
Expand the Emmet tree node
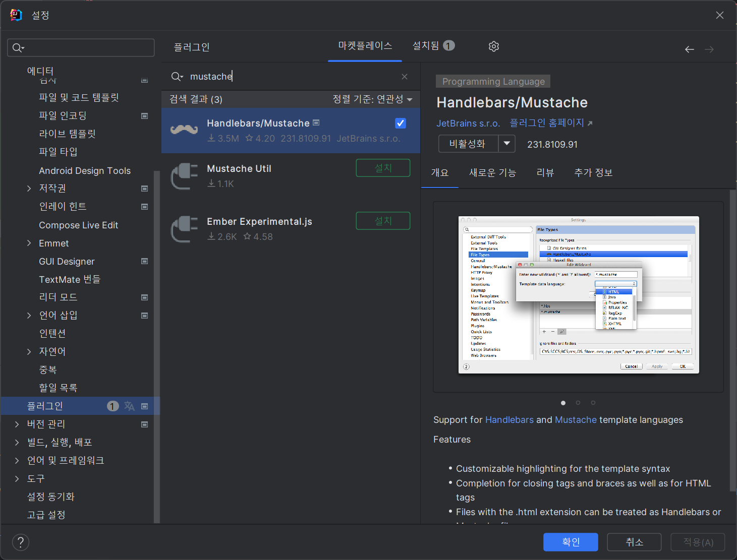tap(29, 243)
